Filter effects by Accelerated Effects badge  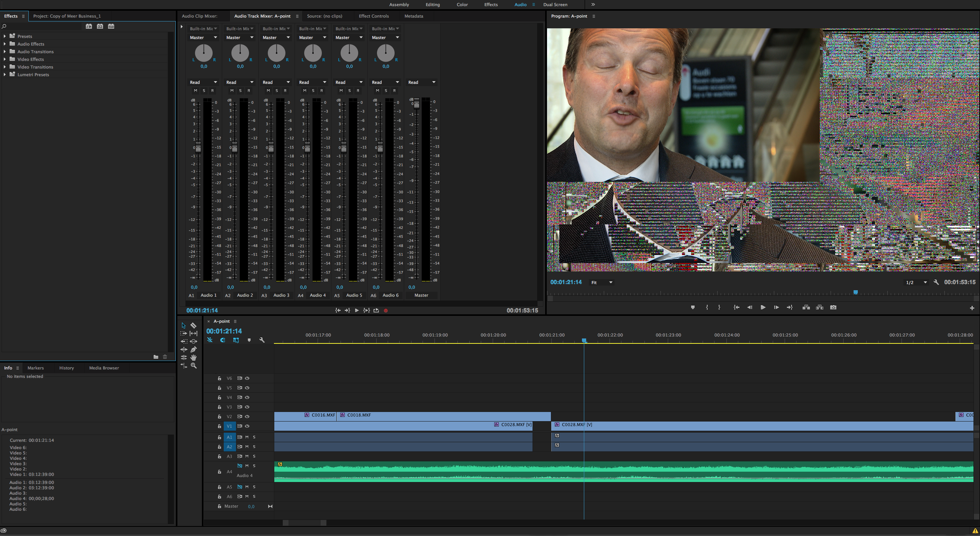(x=89, y=26)
